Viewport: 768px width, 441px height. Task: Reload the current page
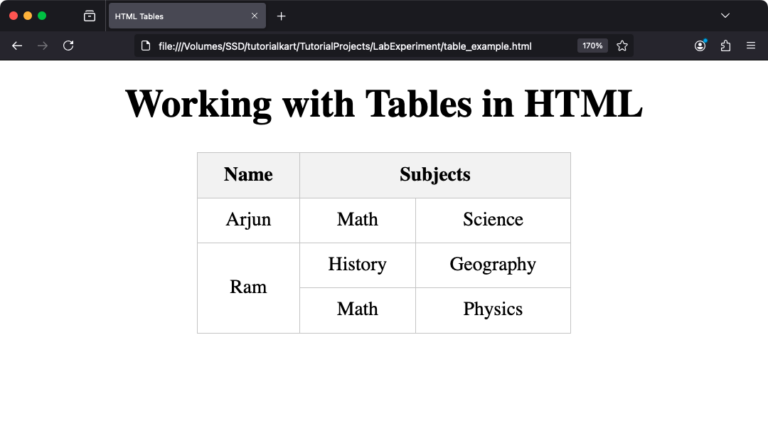69,46
